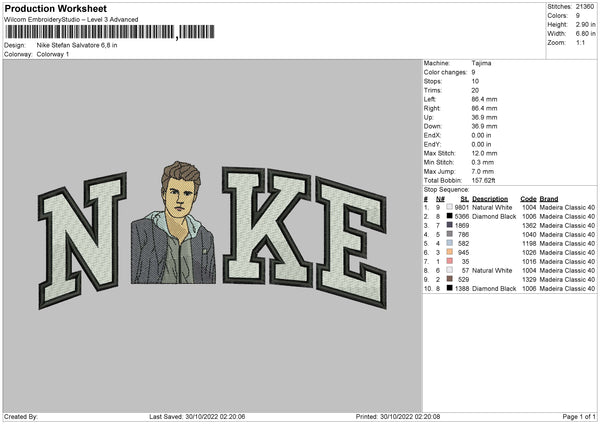Click thread code 1016
The height and width of the screenshot is (424, 600).
(x=529, y=261)
